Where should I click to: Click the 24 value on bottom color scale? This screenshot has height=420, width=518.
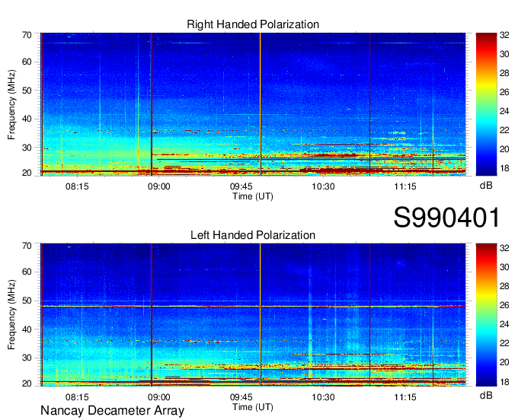tap(504, 324)
